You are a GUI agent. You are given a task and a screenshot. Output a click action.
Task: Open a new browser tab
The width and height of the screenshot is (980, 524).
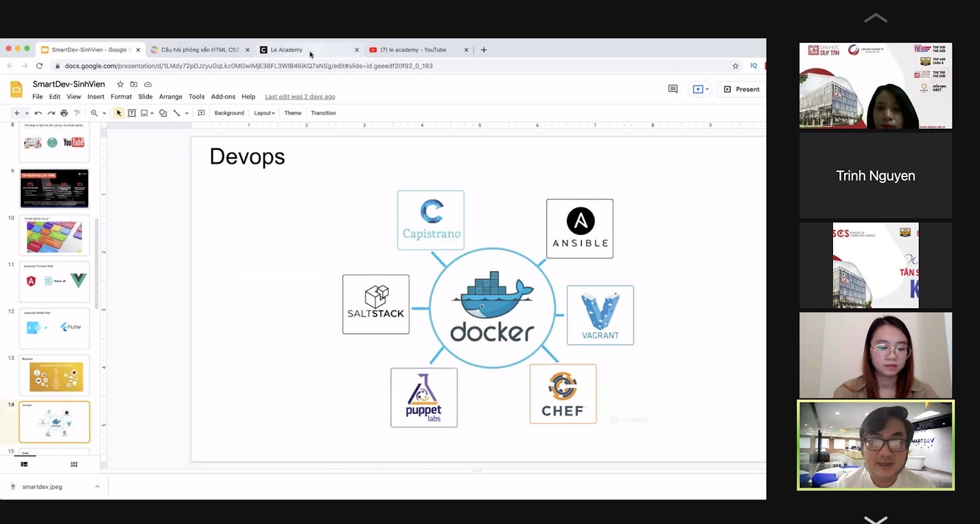pyautogui.click(x=484, y=50)
